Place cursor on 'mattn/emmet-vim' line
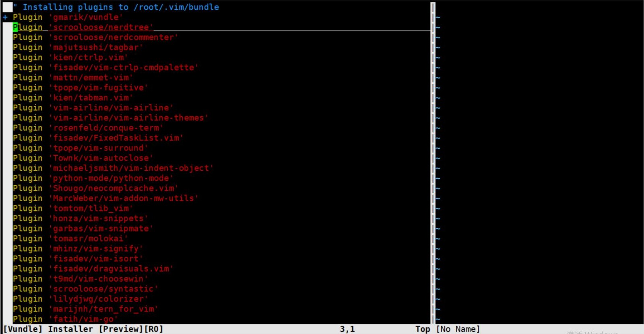This screenshot has height=334, width=644. [x=73, y=78]
